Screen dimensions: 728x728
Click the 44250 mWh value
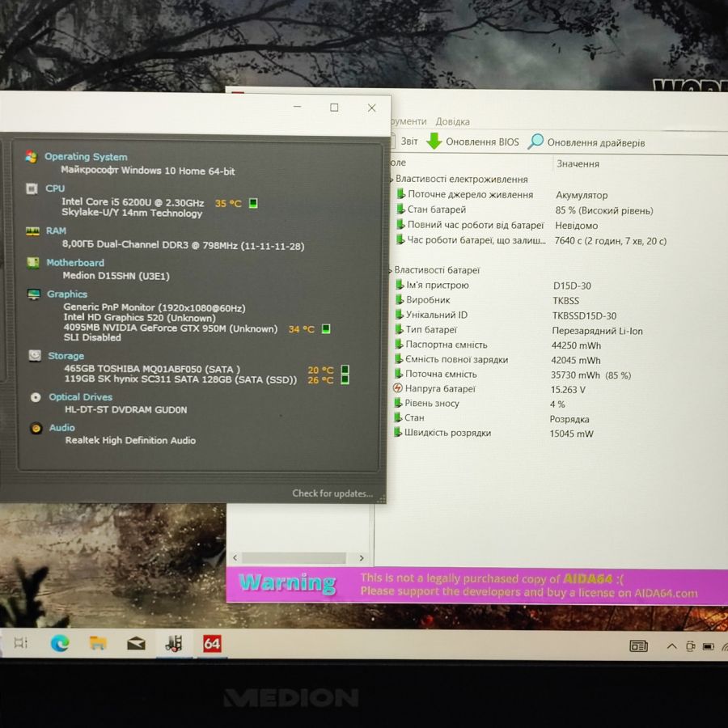576,346
